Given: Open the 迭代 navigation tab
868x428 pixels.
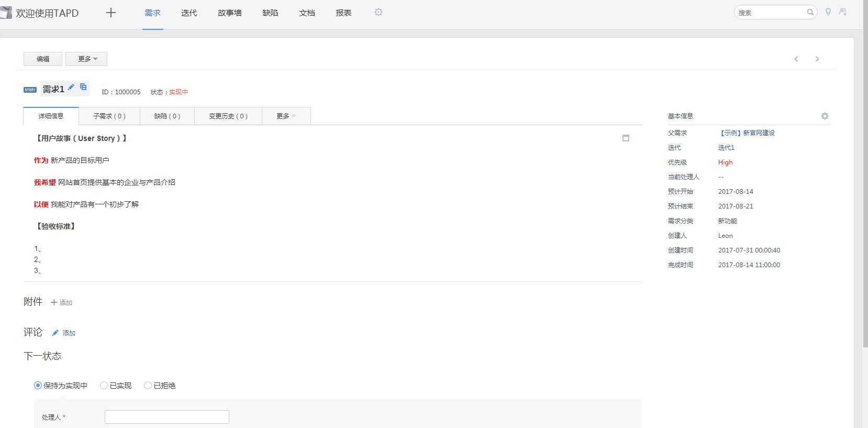Looking at the screenshot, I should [x=189, y=13].
